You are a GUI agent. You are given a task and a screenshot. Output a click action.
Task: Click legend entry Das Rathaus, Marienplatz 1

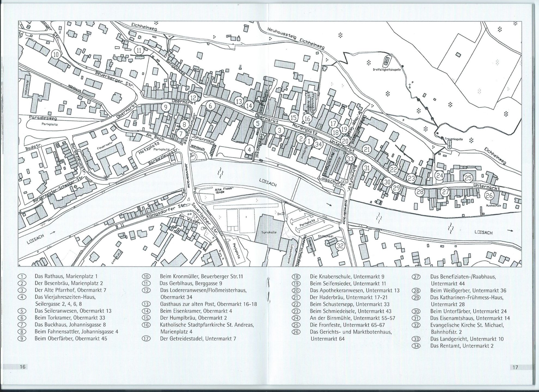(x=66, y=276)
